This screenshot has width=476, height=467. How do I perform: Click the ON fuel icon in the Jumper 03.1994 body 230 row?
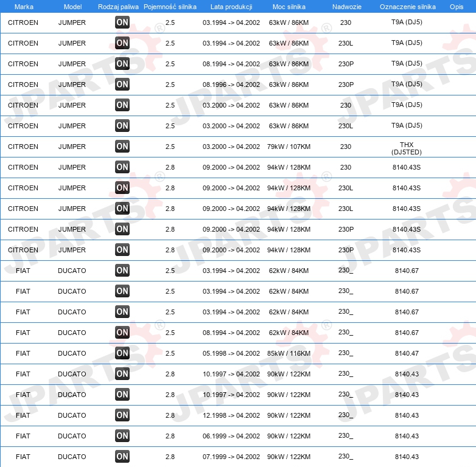(x=122, y=22)
